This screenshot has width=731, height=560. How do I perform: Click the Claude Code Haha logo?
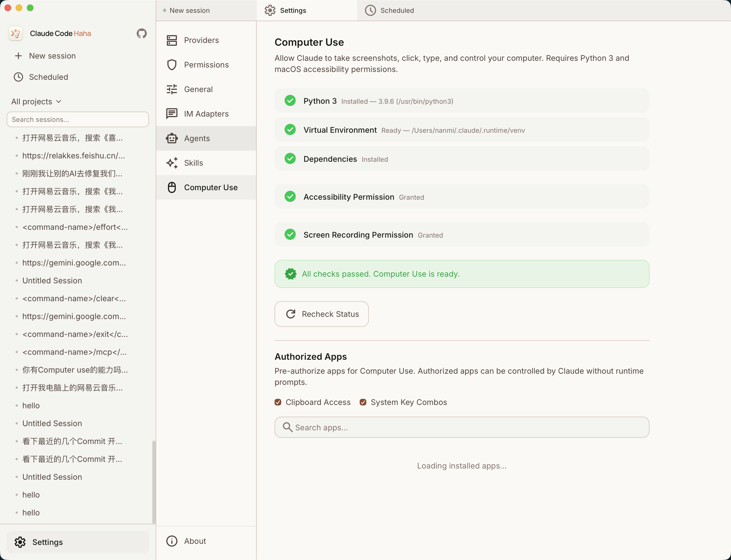(16, 33)
